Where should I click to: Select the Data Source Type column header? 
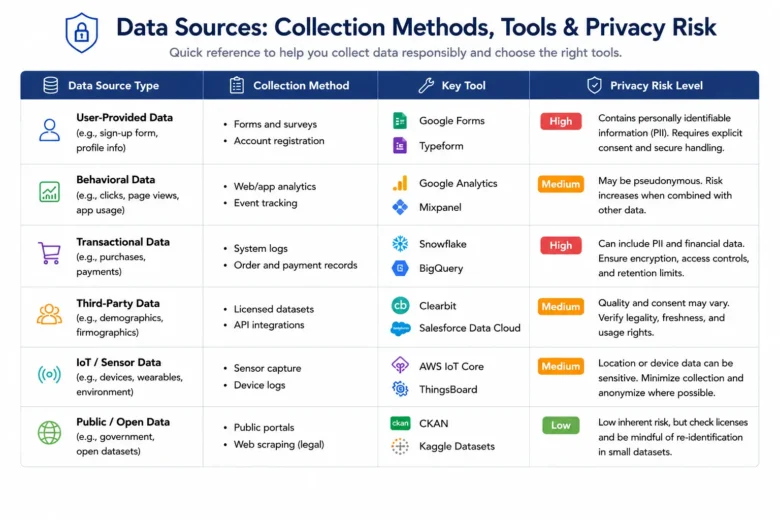coord(112,86)
